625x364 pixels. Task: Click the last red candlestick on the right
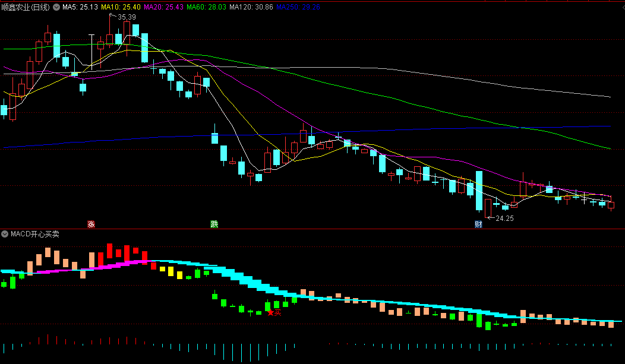tap(611, 205)
